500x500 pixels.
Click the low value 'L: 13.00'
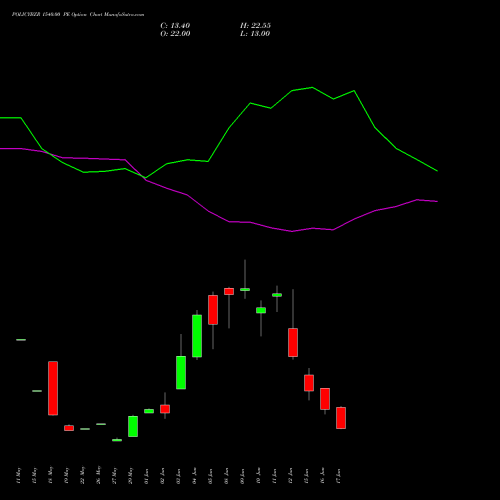(x=255, y=34)
